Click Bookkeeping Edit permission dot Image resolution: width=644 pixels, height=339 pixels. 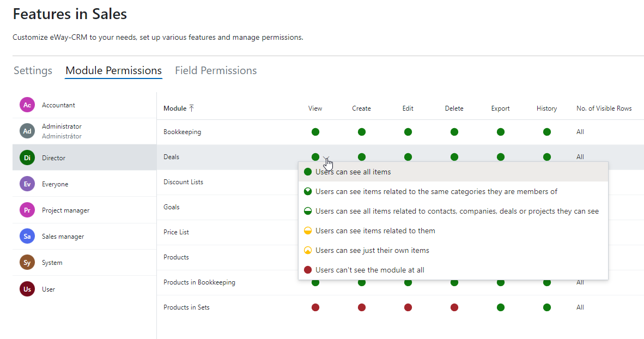(408, 132)
